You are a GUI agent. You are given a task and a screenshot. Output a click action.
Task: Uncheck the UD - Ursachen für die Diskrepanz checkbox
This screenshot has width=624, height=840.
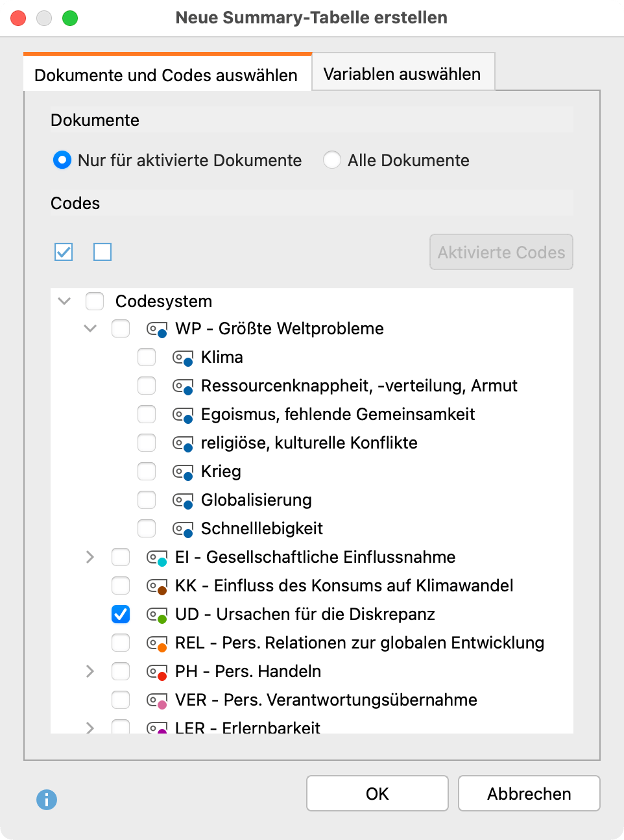pos(121,614)
